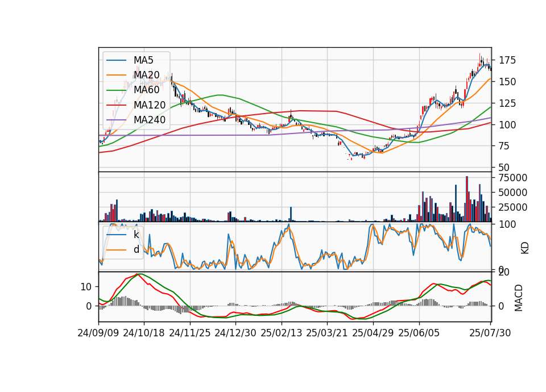Image resolution: width=546 pixels, height=392 pixels.
Task: Click the 24/12/30 date axis label
Action: coord(235,333)
